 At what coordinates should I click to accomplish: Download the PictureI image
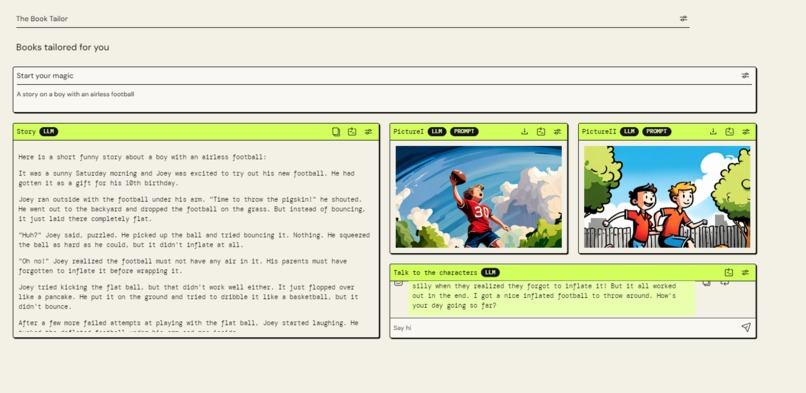pos(524,132)
